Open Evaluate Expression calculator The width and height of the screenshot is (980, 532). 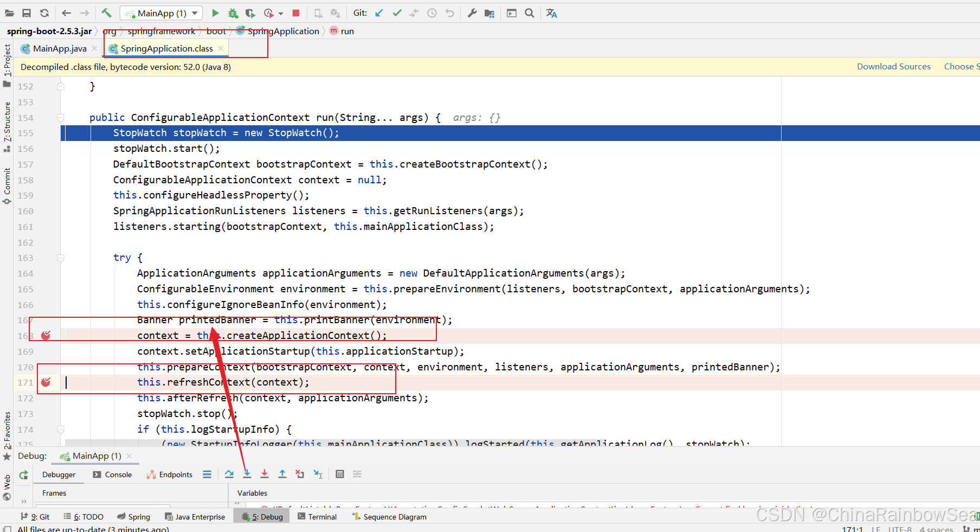340,474
